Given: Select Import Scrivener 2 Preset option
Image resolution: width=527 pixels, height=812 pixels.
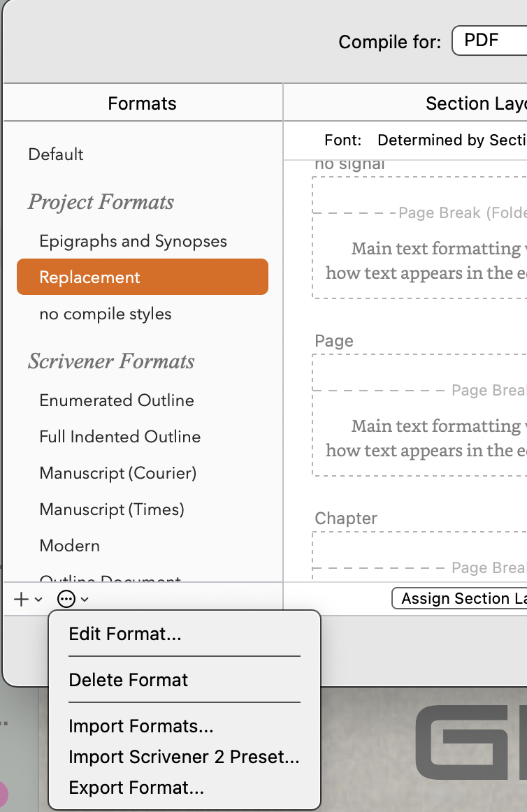Looking at the screenshot, I should [183, 757].
